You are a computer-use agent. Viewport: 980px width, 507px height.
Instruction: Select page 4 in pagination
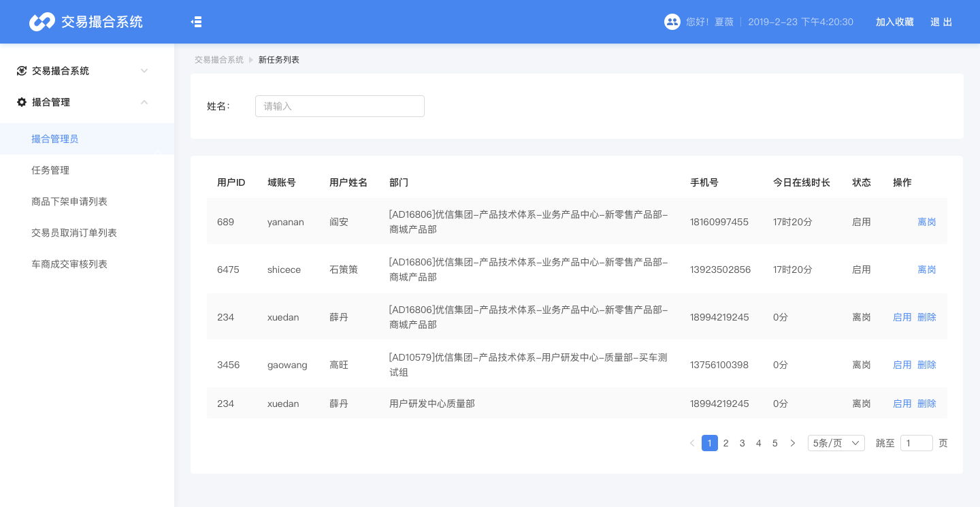tap(759, 443)
